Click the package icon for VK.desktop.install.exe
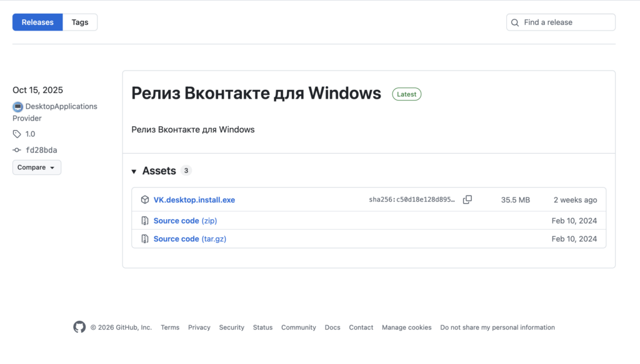 coord(145,200)
